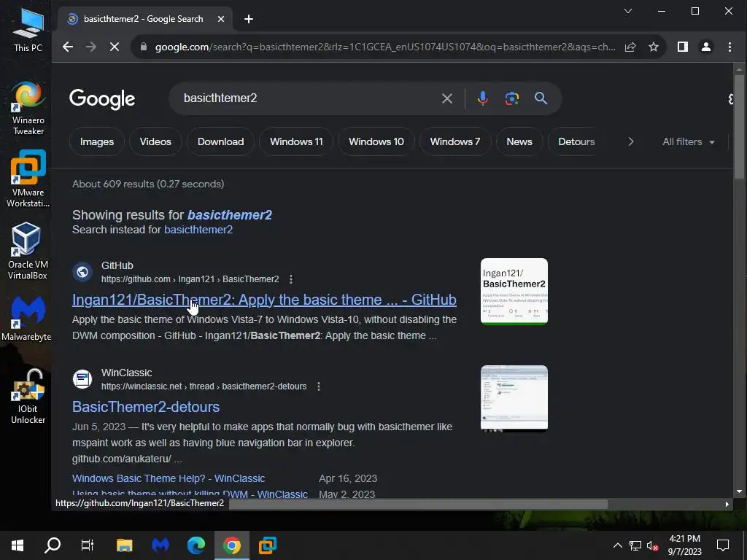
Task: Bookmark this page with star icon
Action: tap(654, 47)
